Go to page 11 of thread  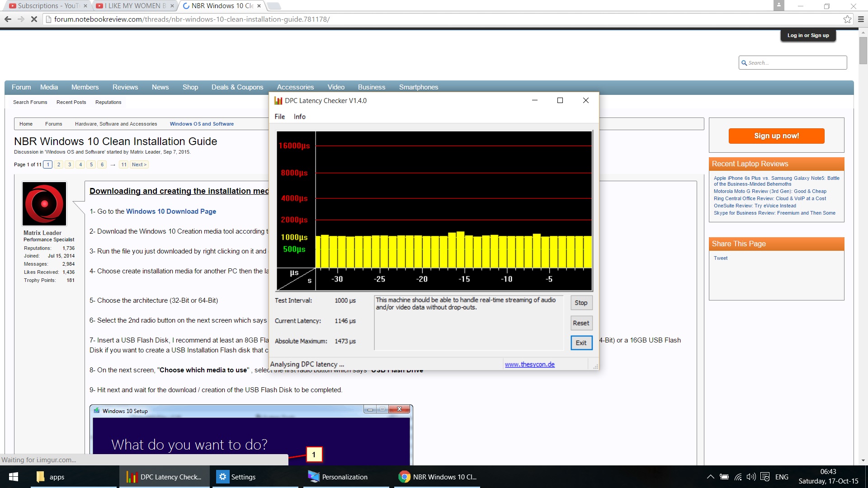click(124, 164)
